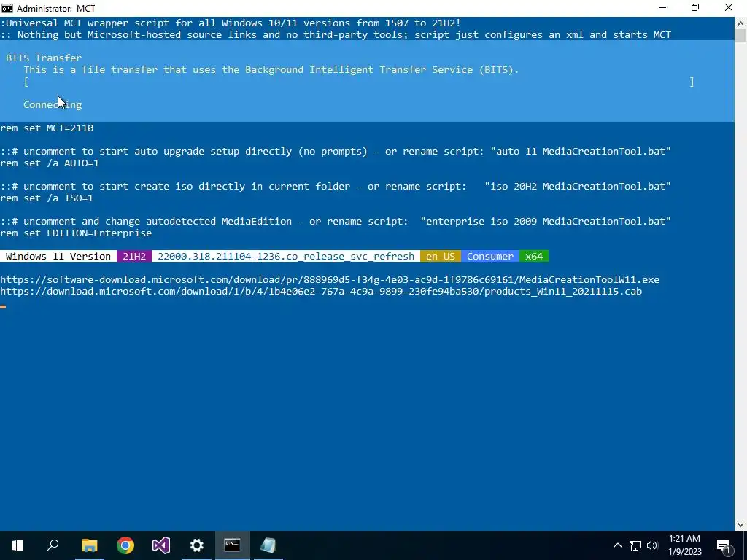Show hidden tray icons chevron
The width and height of the screenshot is (747, 560).
point(617,545)
